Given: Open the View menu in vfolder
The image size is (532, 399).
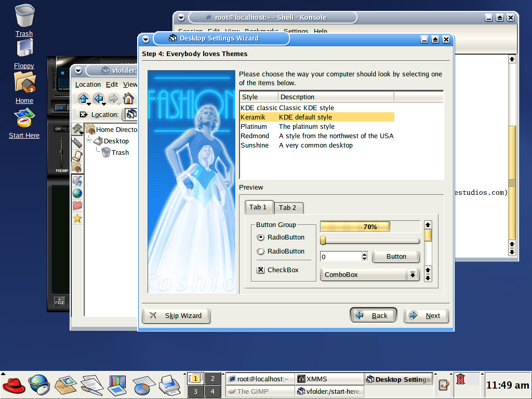Looking at the screenshot, I should 130,85.
